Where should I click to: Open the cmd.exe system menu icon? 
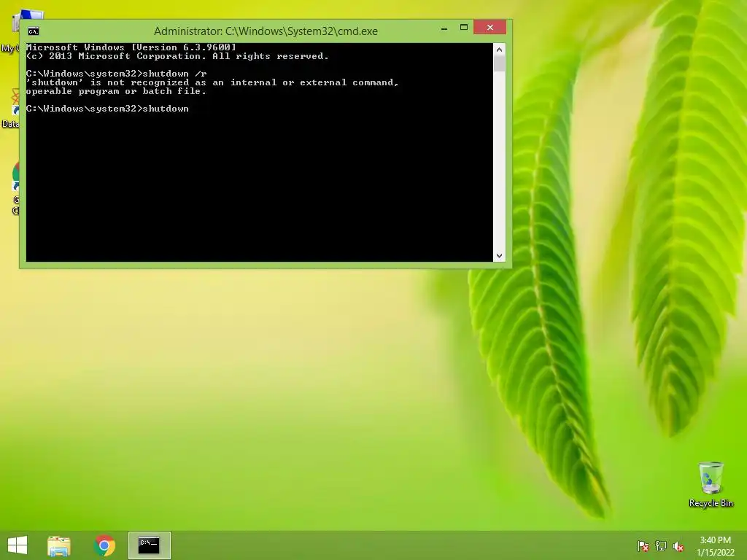[x=34, y=31]
